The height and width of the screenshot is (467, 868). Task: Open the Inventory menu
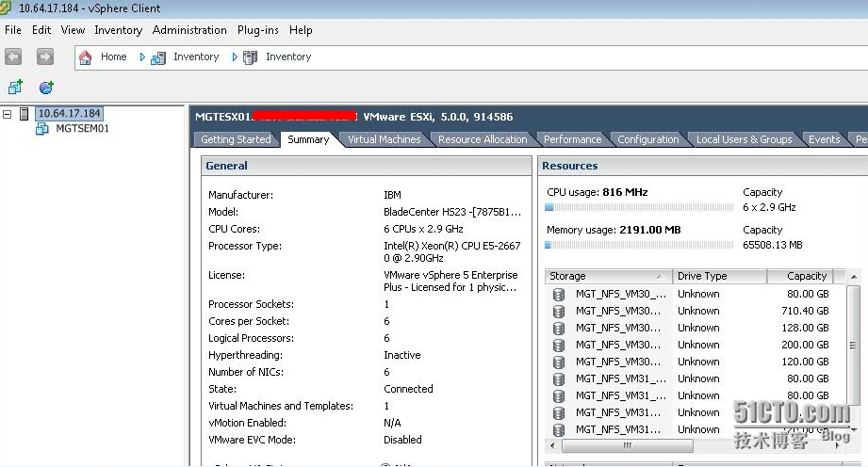pos(119,30)
